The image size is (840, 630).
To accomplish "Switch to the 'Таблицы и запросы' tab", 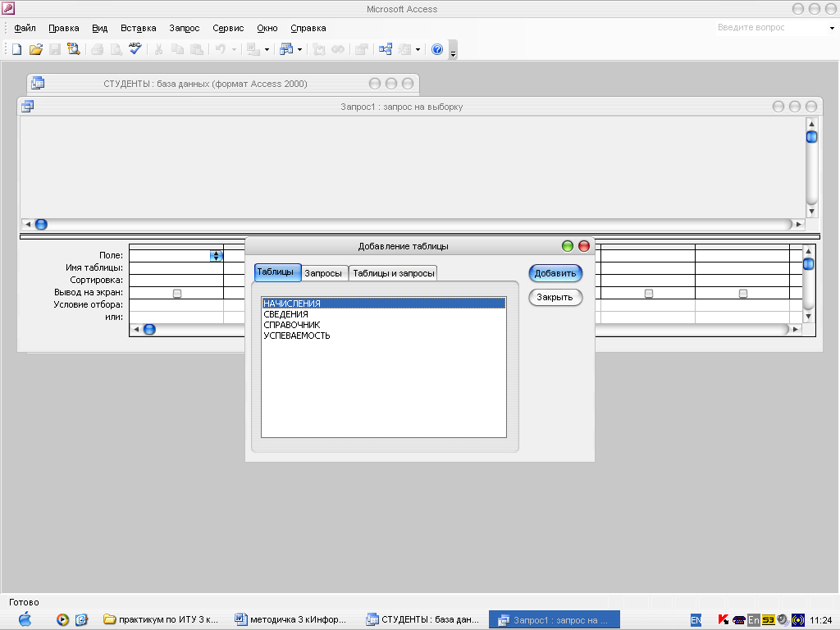I will (x=393, y=273).
